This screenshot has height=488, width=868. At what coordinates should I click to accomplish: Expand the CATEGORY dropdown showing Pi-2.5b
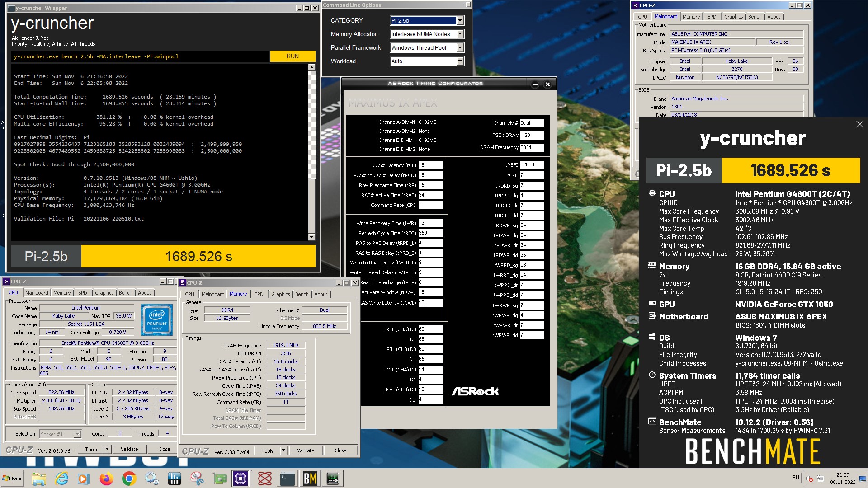460,21
